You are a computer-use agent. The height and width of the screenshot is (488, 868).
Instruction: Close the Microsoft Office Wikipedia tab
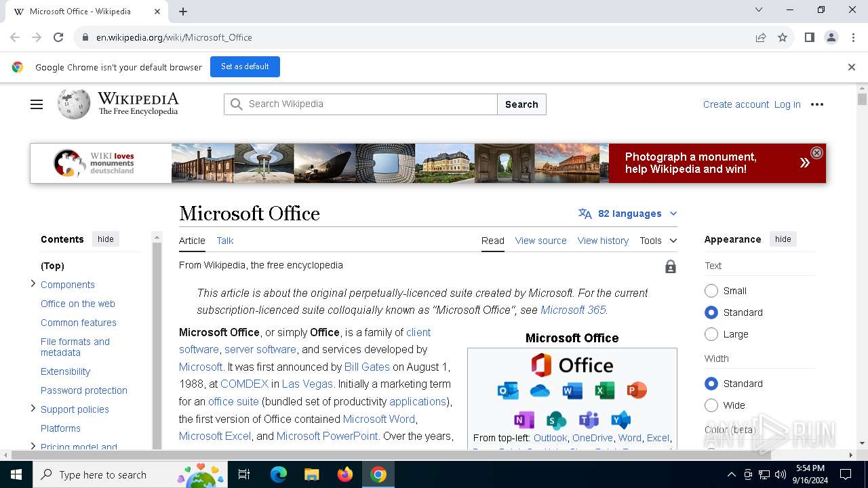(157, 12)
